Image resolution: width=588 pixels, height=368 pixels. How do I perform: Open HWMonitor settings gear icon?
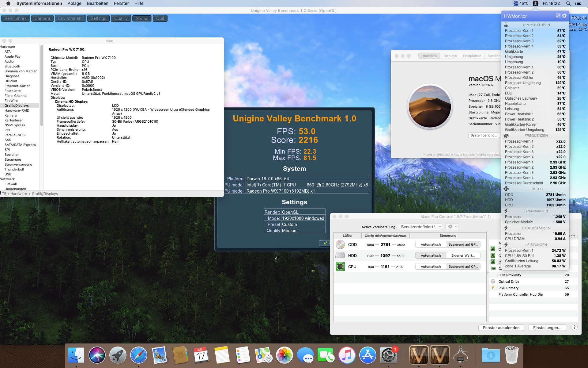[564, 16]
